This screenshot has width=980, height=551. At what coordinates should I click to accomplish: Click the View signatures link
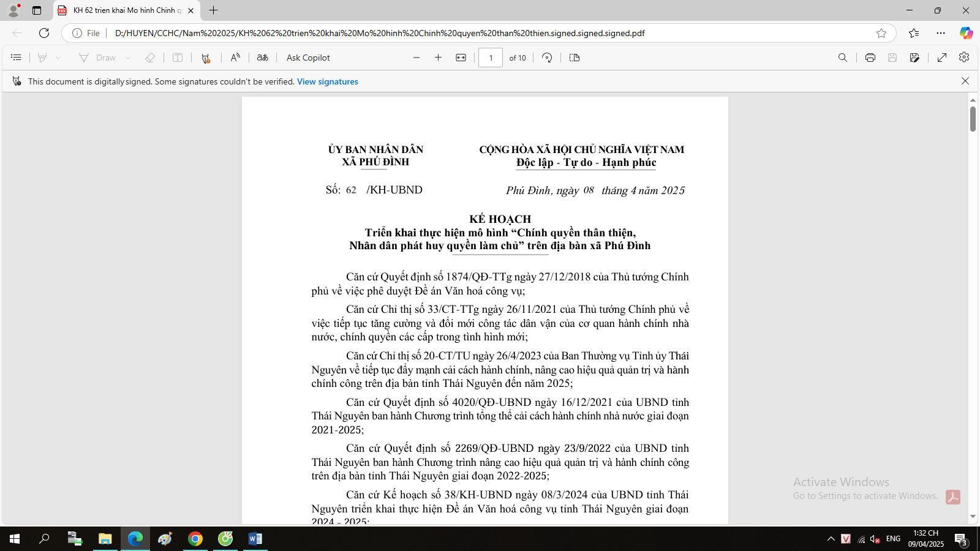pos(328,81)
